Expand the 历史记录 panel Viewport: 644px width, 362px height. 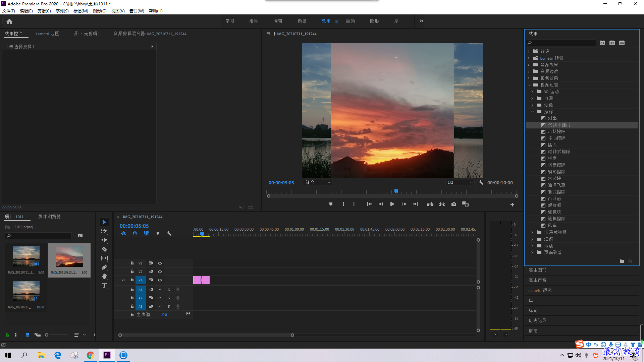[x=537, y=320]
